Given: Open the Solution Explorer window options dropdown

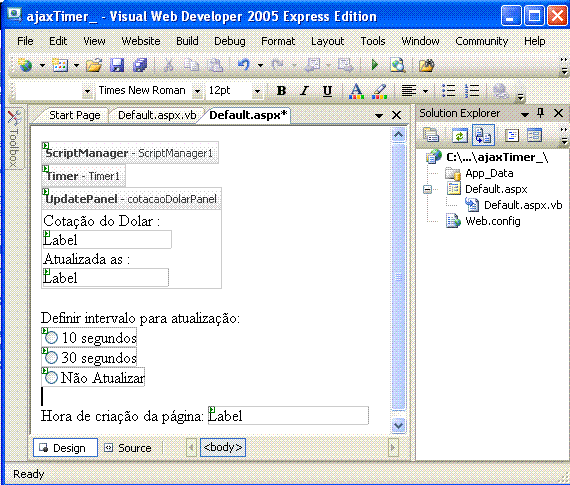Looking at the screenshot, I should click(x=525, y=114).
